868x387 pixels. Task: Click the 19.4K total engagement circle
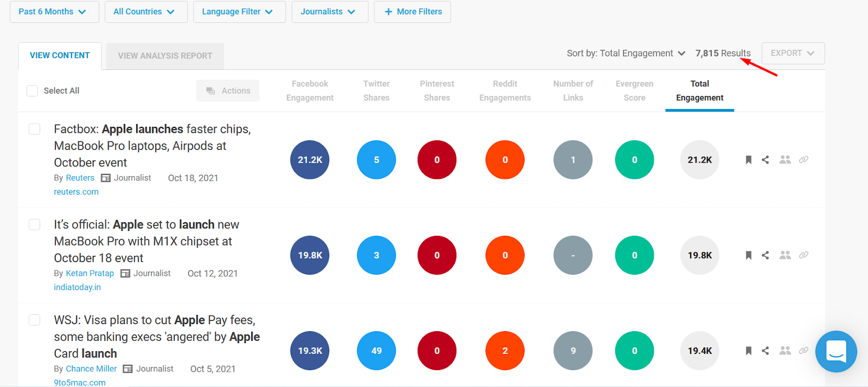[700, 351]
